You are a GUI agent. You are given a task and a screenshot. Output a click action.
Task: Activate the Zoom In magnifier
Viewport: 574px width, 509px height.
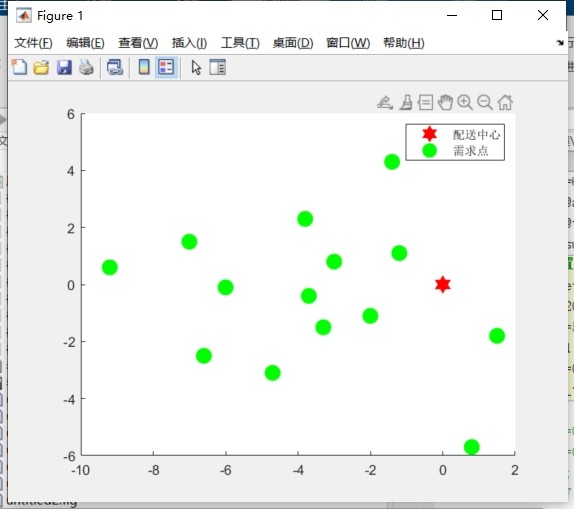[x=465, y=103]
